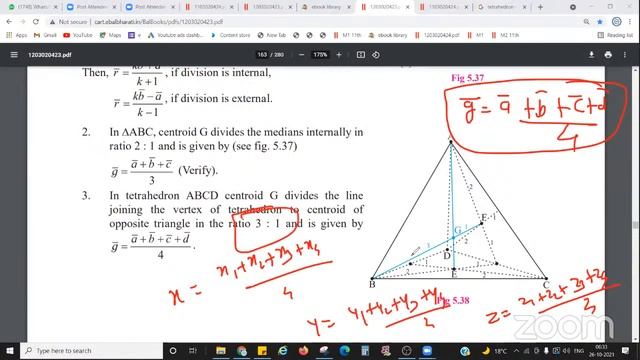Open Calculator from the taskbar
The height and width of the screenshot is (360, 640).
tap(365, 351)
